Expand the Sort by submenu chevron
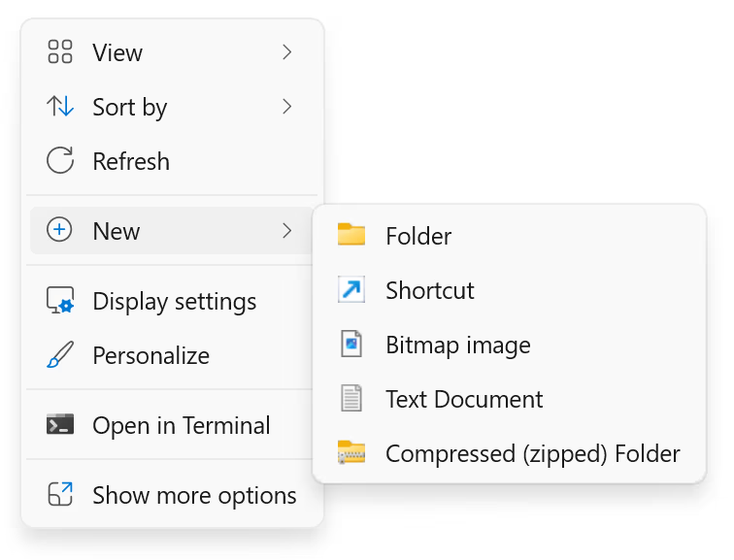The width and height of the screenshot is (734, 560). [x=287, y=107]
